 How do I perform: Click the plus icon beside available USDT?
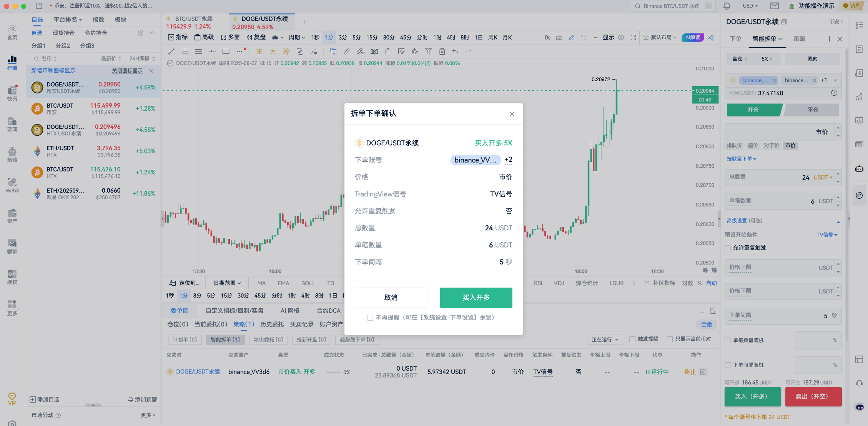834,93
